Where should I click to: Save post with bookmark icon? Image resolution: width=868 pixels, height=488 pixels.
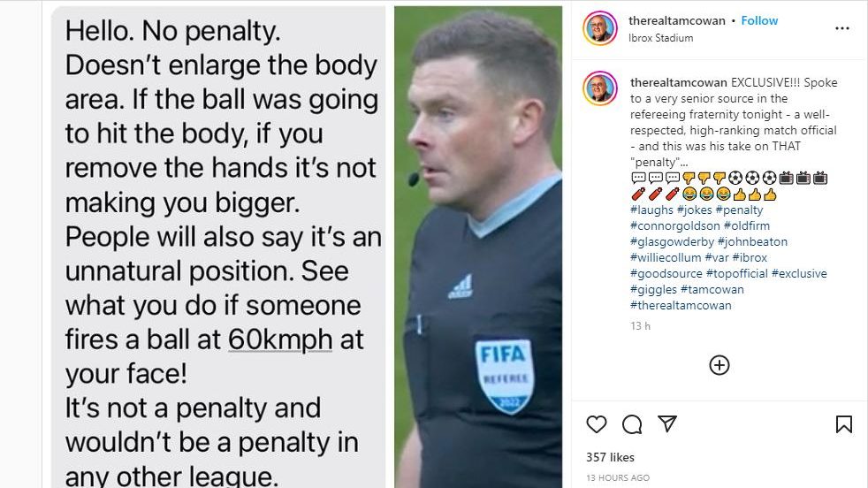click(x=843, y=424)
